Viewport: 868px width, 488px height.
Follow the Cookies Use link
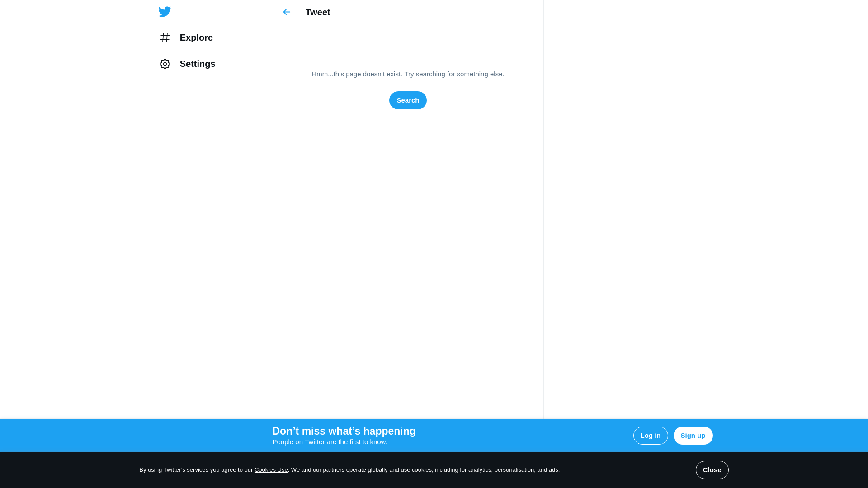271,470
